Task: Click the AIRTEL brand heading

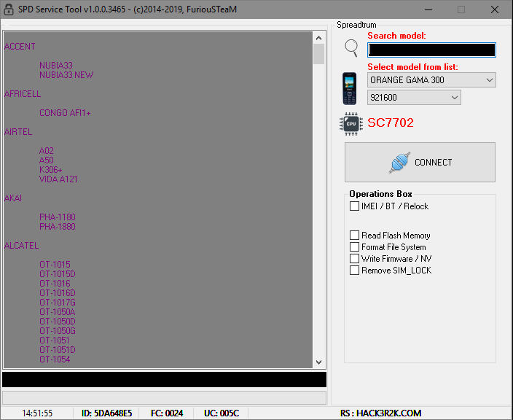Action: pos(18,132)
